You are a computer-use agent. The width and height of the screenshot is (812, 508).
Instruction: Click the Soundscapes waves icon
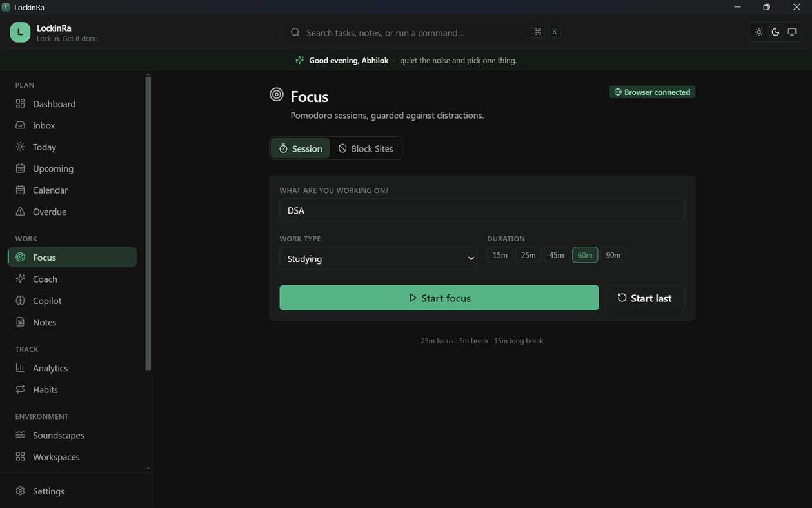(20, 435)
